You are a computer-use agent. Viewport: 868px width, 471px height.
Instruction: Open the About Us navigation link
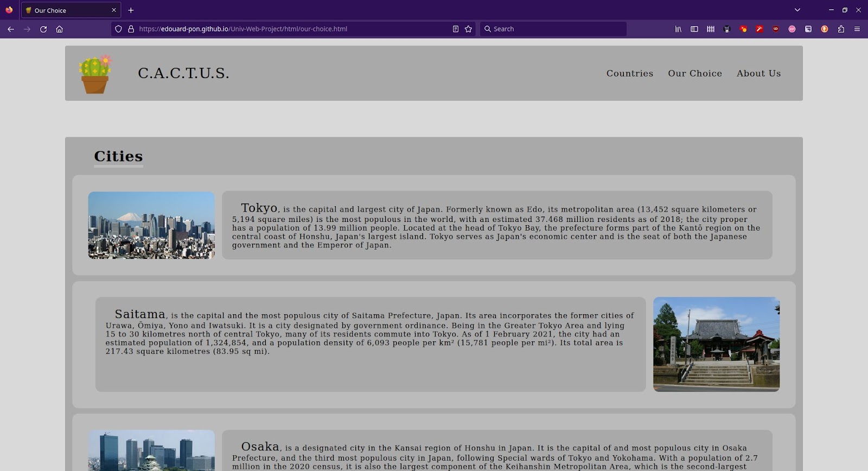tap(758, 73)
